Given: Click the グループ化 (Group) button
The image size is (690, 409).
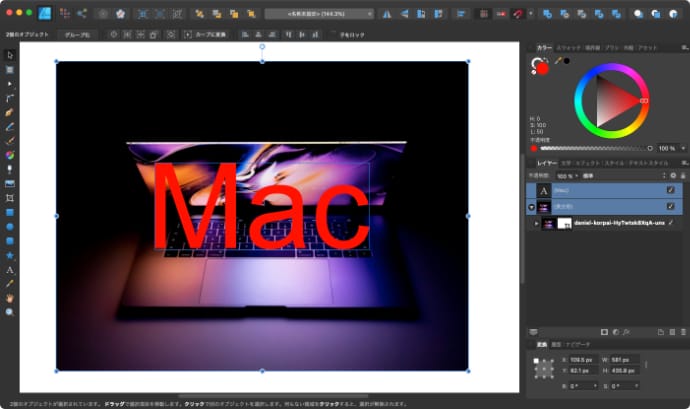Looking at the screenshot, I should coord(76,34).
